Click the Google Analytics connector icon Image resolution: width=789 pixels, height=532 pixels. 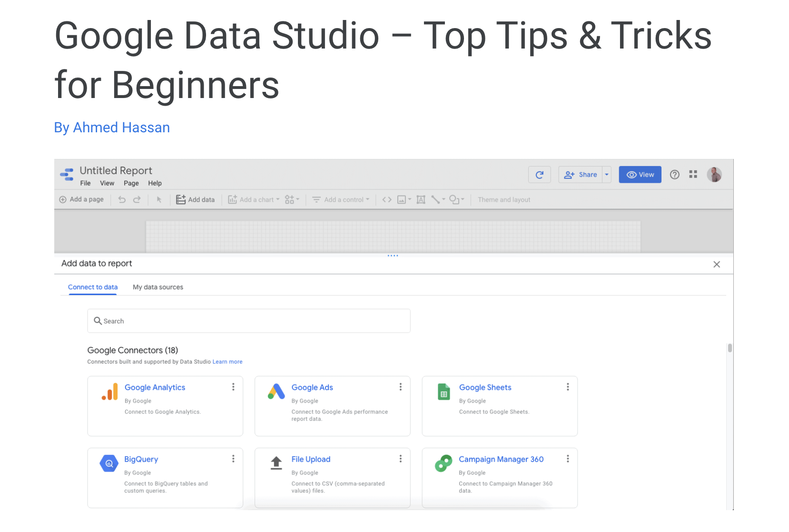point(109,392)
